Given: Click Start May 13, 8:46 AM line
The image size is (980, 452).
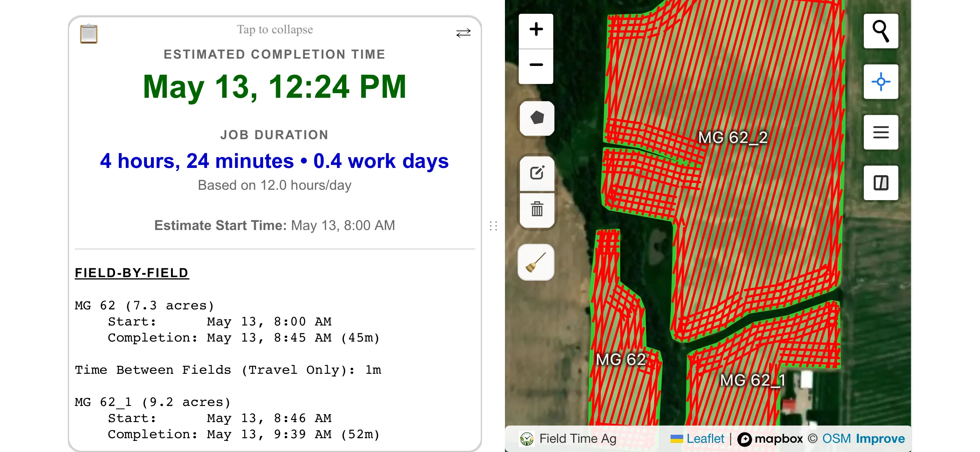Looking at the screenshot, I should pyautogui.click(x=220, y=418).
